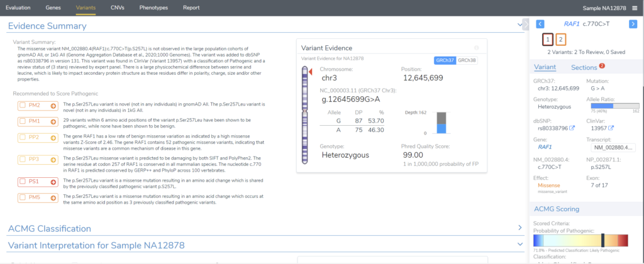This screenshot has height=264, width=644.
Task: Go to previous variant with left arrow
Action: point(540,25)
